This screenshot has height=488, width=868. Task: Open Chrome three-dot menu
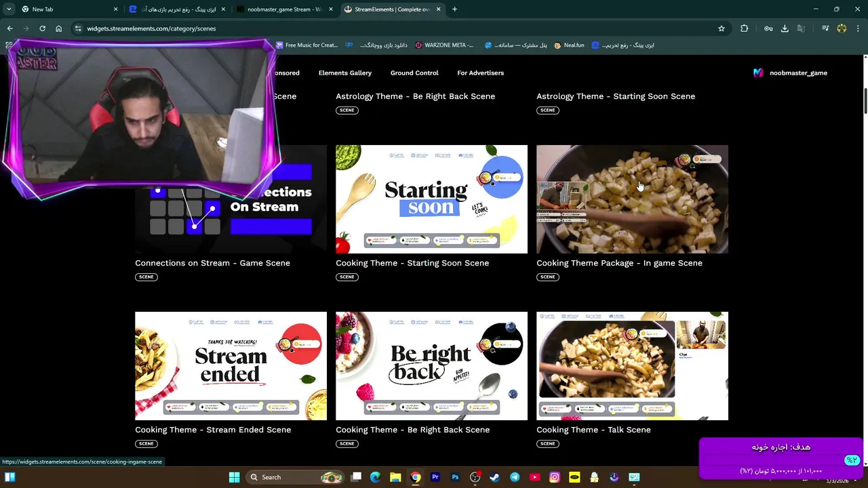click(x=858, y=28)
